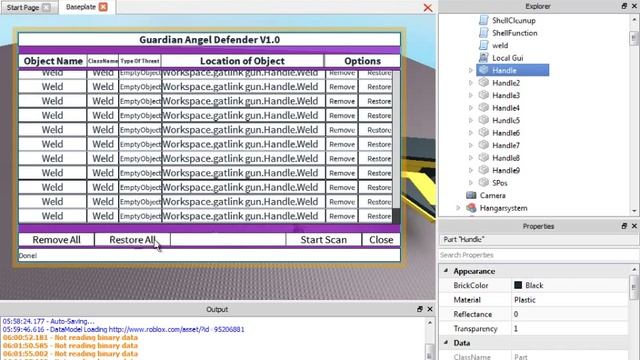Click the Transparency value 1

coord(516,328)
